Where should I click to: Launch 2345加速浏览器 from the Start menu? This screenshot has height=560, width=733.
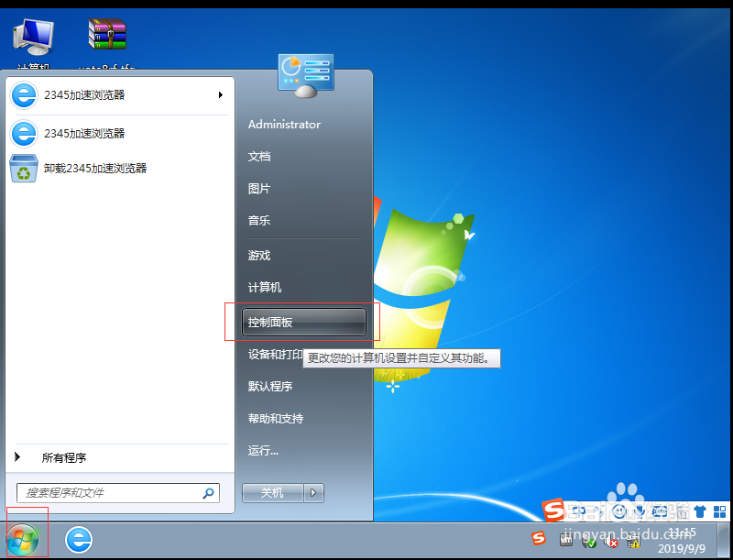click(x=101, y=94)
